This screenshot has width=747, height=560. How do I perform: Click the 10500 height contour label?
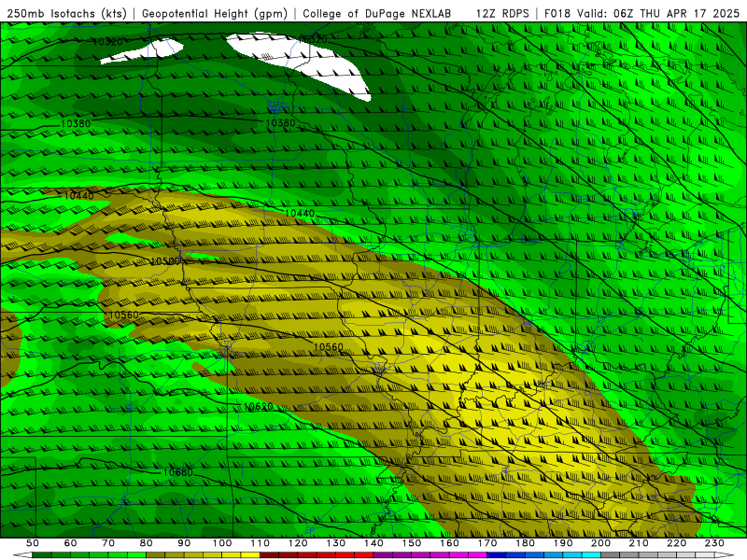pos(165,261)
